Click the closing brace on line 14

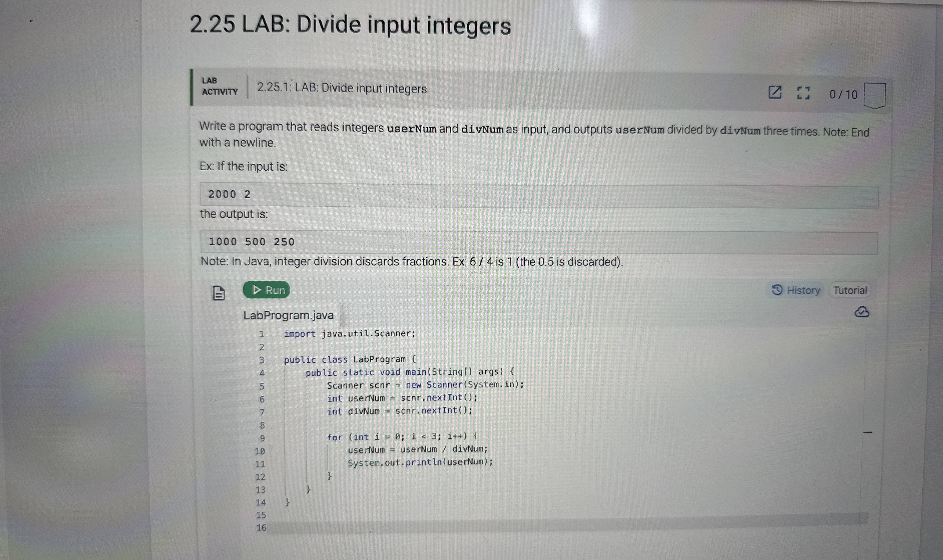(287, 502)
